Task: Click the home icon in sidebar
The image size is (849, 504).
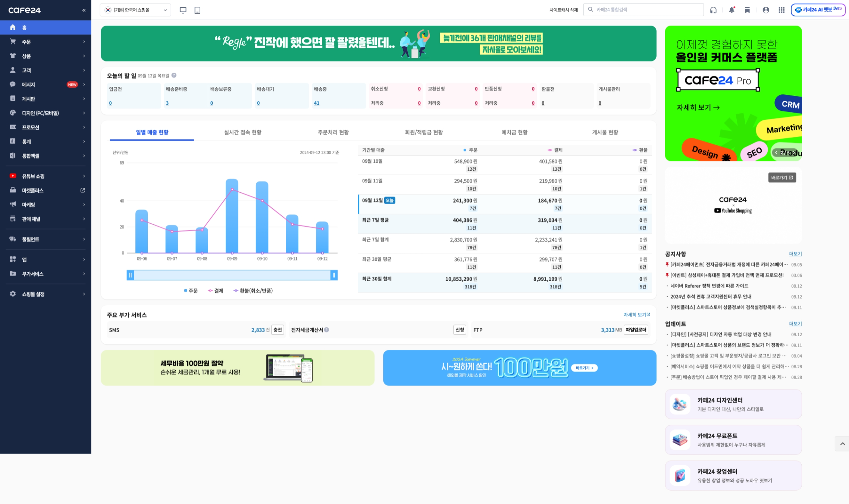Action: click(13, 27)
